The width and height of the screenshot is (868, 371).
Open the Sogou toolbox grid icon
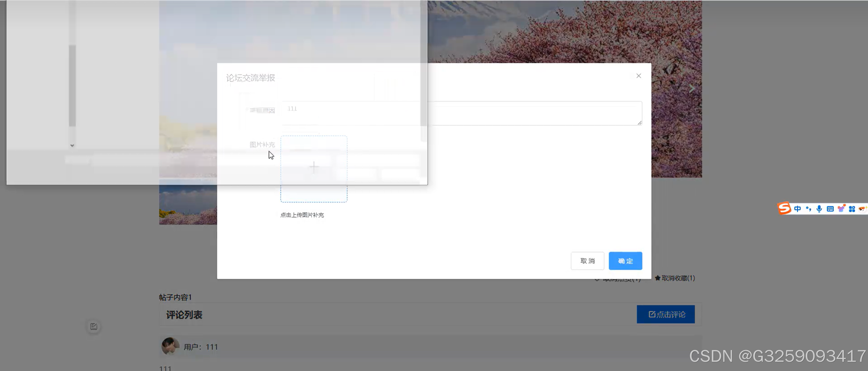[852, 209]
